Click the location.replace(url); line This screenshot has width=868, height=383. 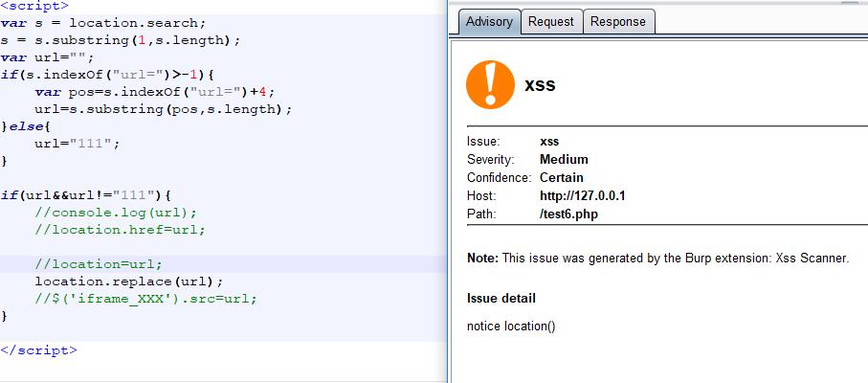129,282
